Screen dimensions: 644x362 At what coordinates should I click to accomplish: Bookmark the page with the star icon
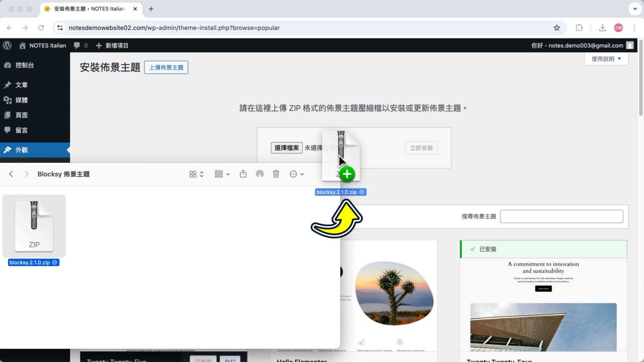(x=556, y=28)
